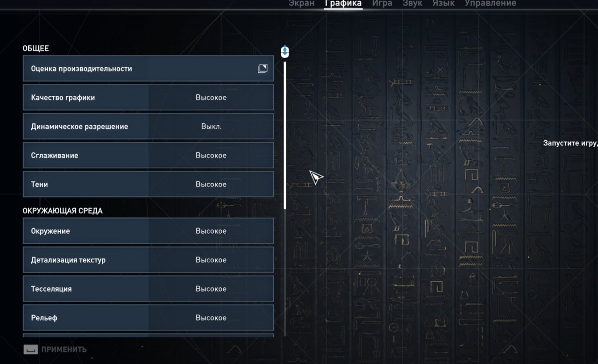Change Рельеф value Высокое

211,318
